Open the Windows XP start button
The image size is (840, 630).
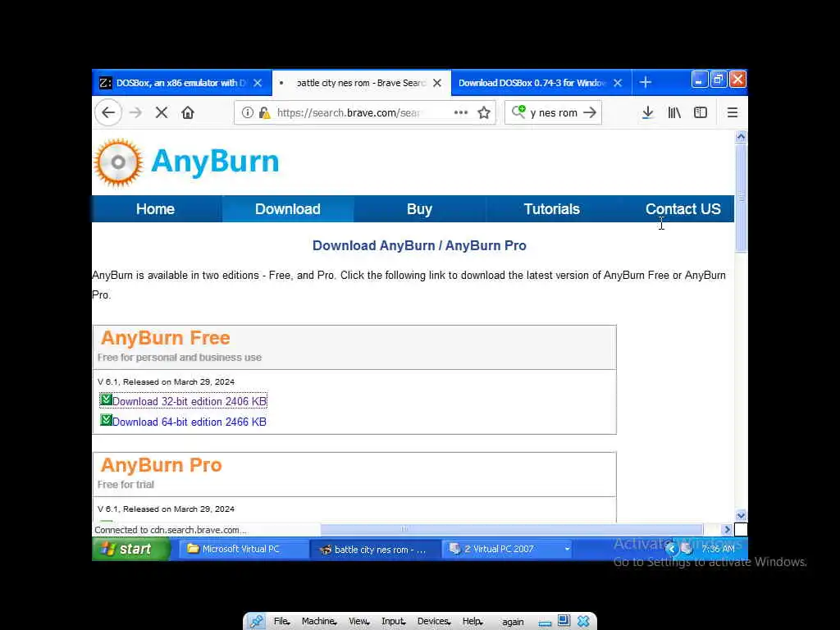tap(131, 549)
